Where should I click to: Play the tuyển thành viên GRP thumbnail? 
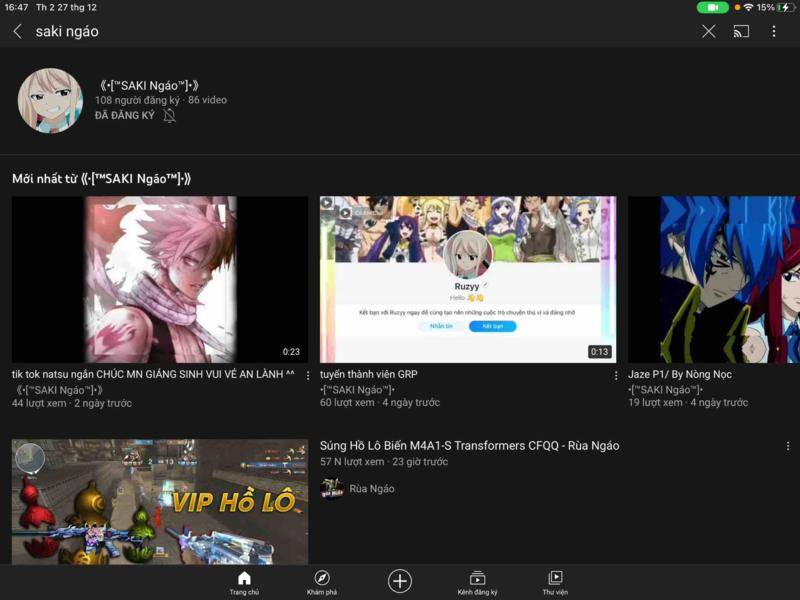click(468, 279)
